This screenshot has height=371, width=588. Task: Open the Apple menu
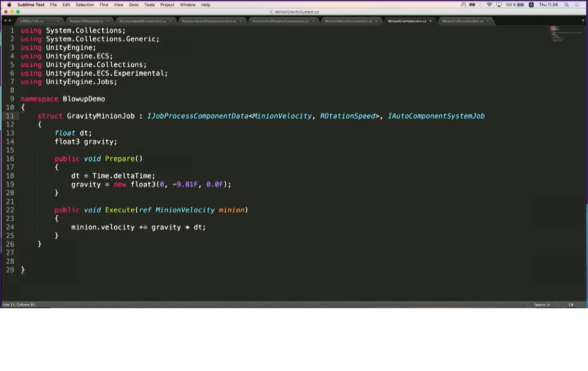click(9, 5)
